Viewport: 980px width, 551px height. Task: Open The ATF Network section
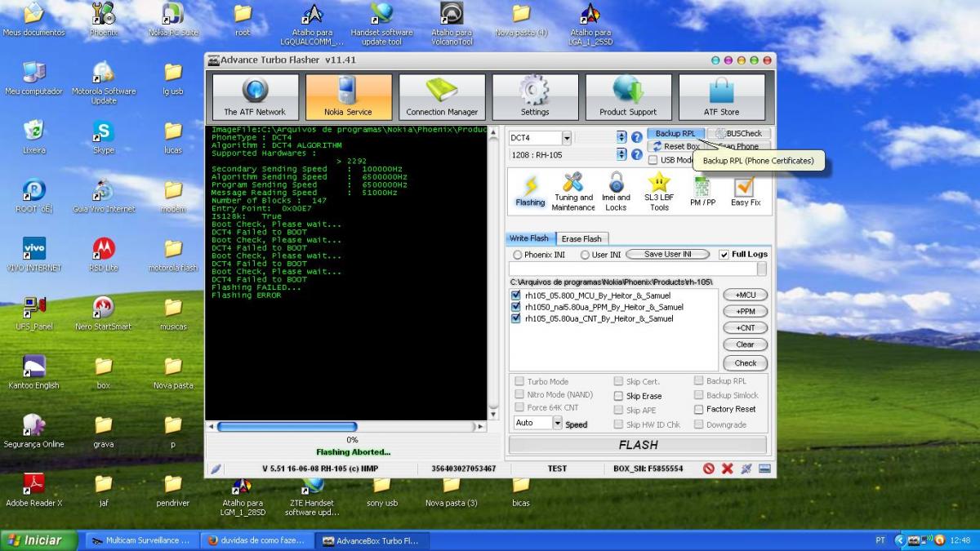(255, 97)
